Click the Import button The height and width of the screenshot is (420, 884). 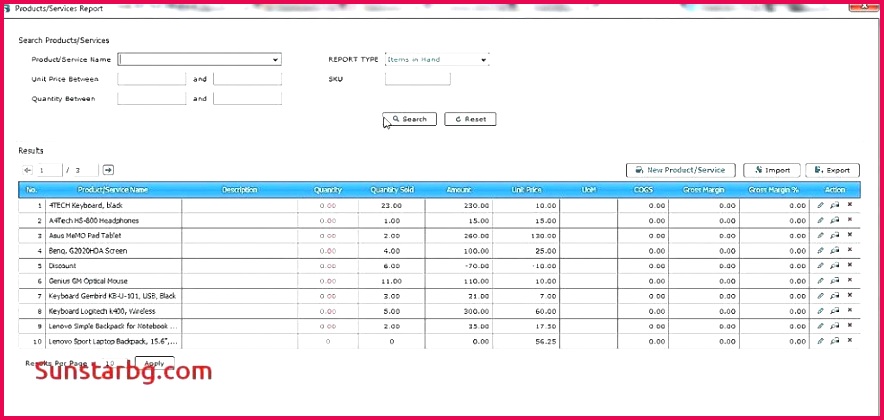click(771, 170)
